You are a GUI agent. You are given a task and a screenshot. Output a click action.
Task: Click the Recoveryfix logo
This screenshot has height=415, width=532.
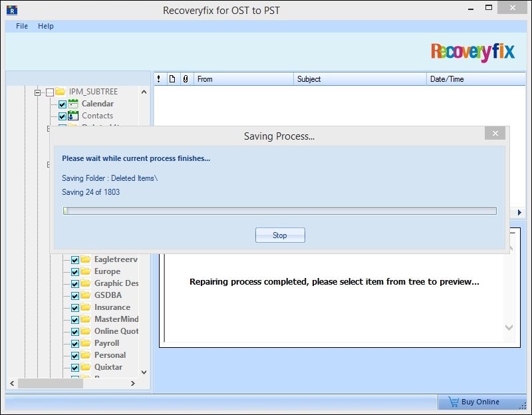[x=473, y=52]
